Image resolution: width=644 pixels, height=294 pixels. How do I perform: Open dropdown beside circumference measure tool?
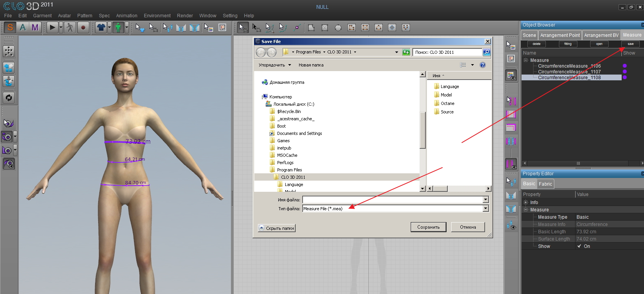(15, 136)
